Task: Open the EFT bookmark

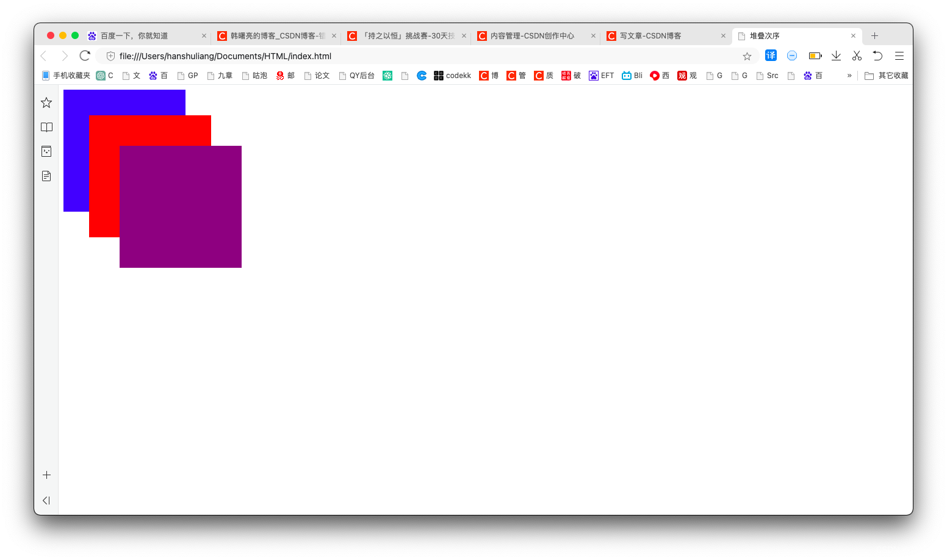Action: click(601, 76)
